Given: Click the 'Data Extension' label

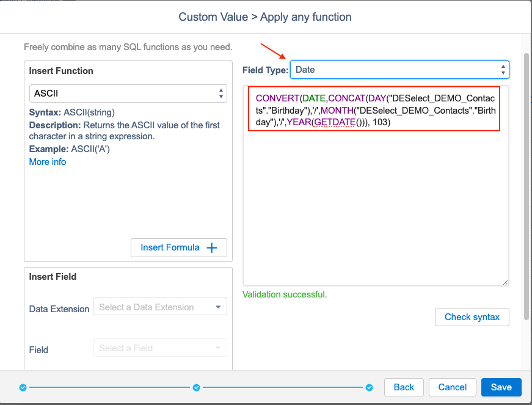Looking at the screenshot, I should tap(59, 309).
